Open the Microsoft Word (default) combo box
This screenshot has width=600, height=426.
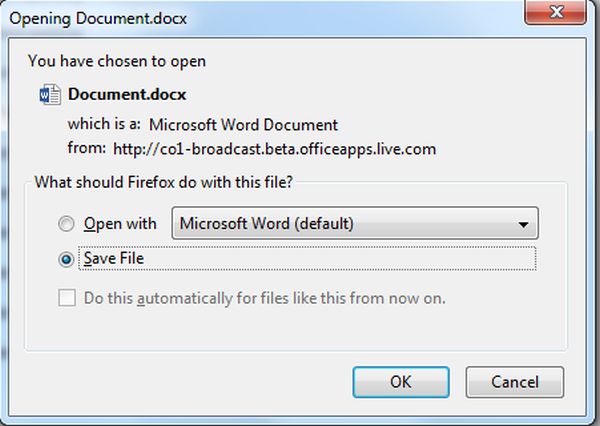click(355, 224)
